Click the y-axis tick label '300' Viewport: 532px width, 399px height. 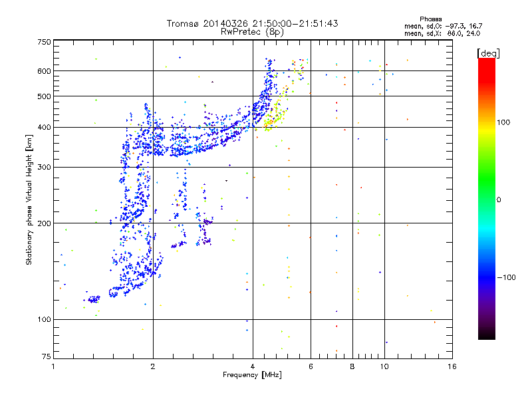pyautogui.click(x=44, y=168)
